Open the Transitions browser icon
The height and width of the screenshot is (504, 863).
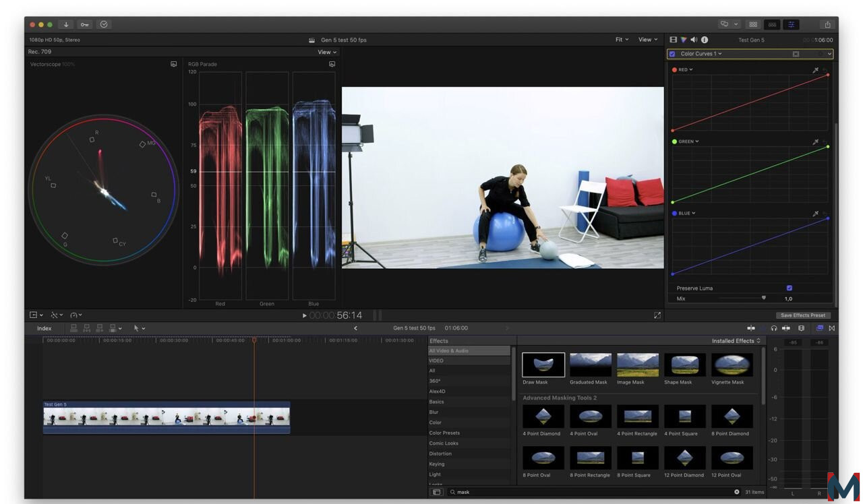(x=832, y=328)
